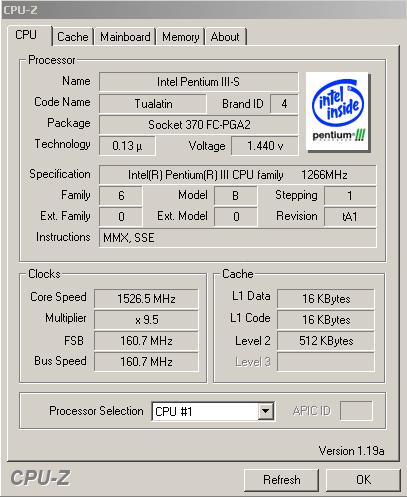Click the Core Speed value field

[146, 298]
